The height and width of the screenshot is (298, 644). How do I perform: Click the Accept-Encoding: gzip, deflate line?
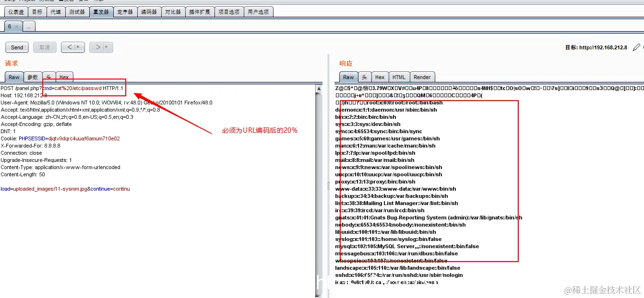click(x=36, y=124)
